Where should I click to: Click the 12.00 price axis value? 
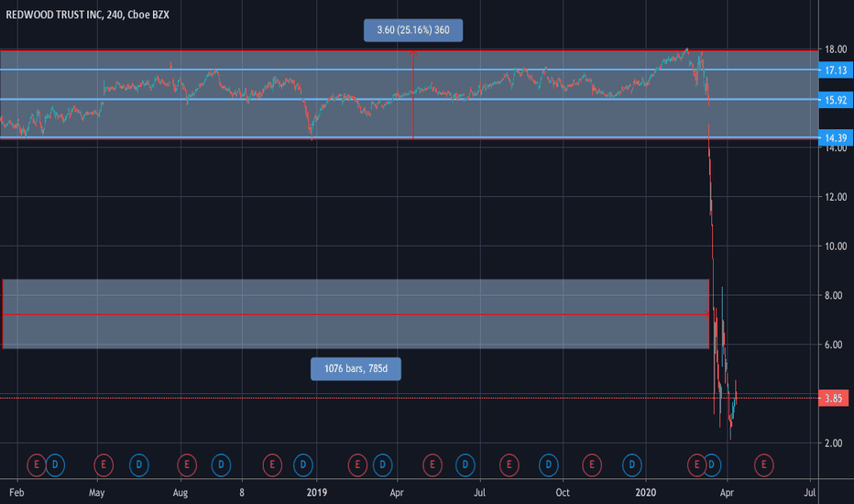pos(836,197)
